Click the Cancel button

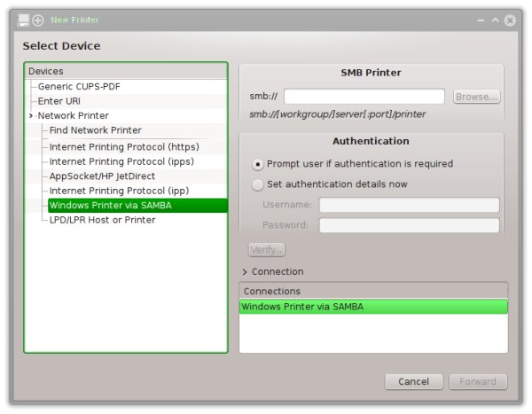point(413,381)
